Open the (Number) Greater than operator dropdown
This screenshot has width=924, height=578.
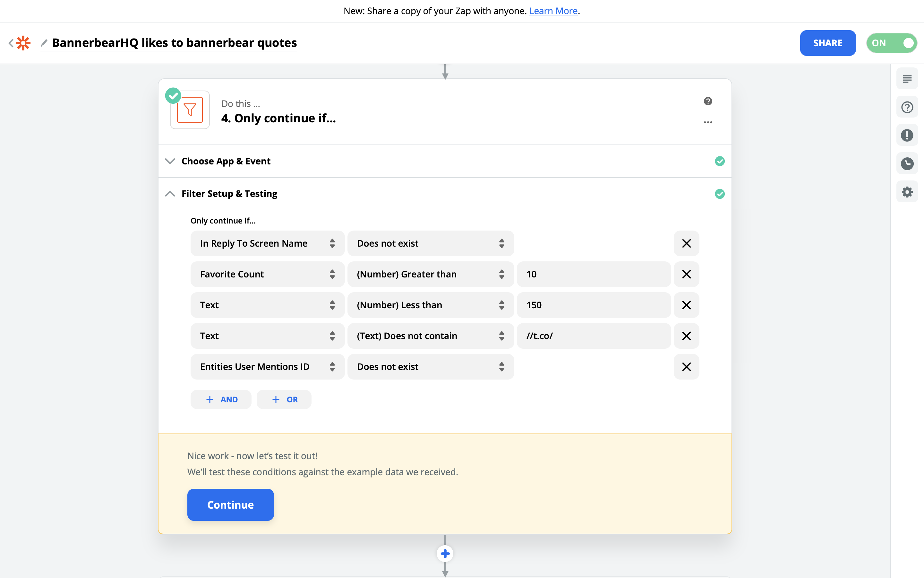coord(431,274)
